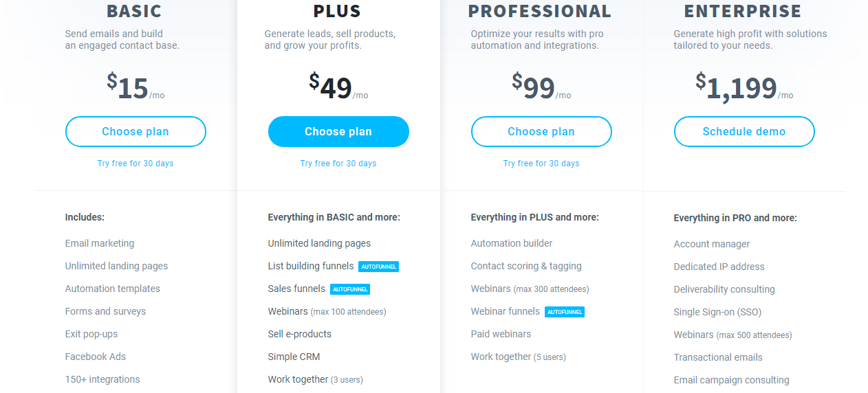Image resolution: width=868 pixels, height=393 pixels.
Task: Click the ENTERPRISE plan title
Action: (743, 11)
